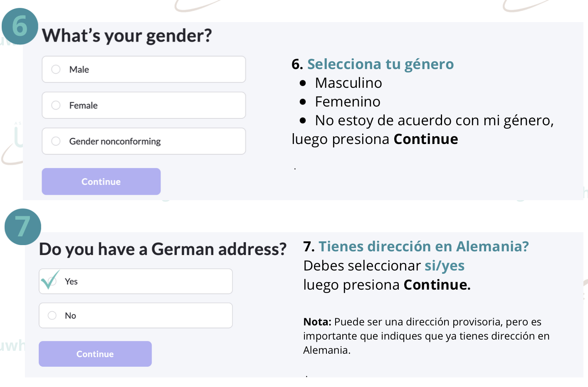This screenshot has width=588, height=387.
Task: Pick the Gender nonconforming radio button
Action: [x=56, y=141]
